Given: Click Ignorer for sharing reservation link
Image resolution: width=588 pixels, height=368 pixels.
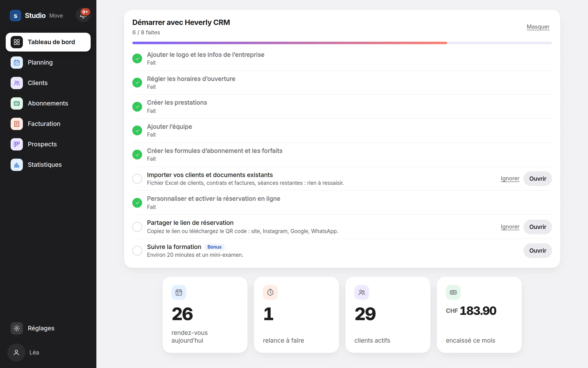Looking at the screenshot, I should [510, 227].
